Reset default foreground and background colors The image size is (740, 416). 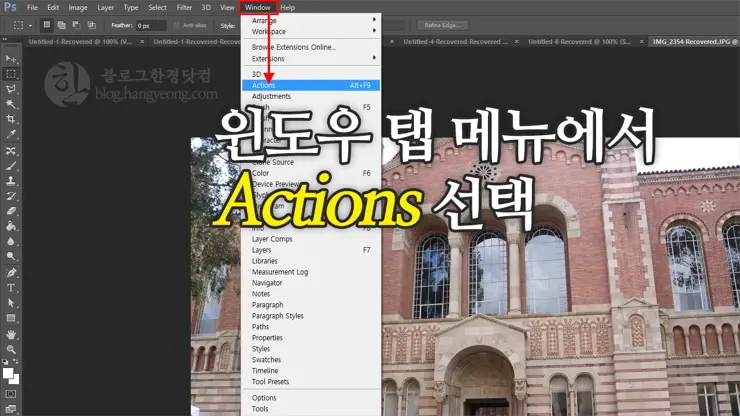(x=5, y=361)
